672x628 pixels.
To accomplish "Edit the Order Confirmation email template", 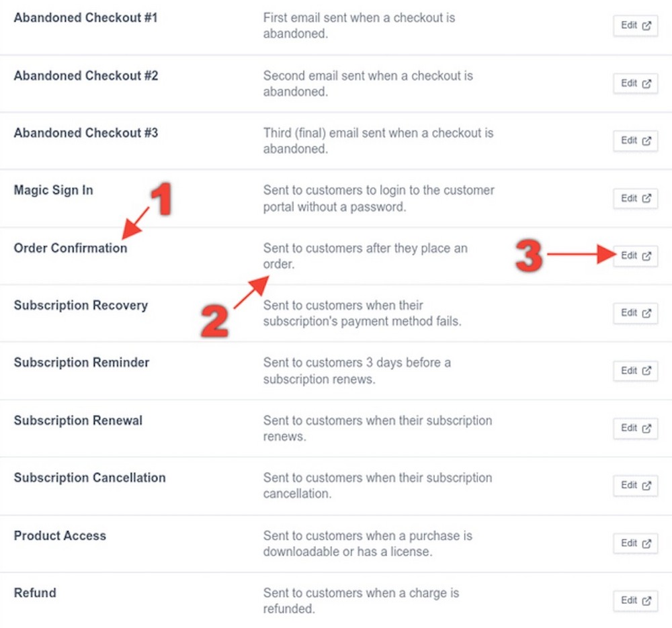I will [634, 256].
